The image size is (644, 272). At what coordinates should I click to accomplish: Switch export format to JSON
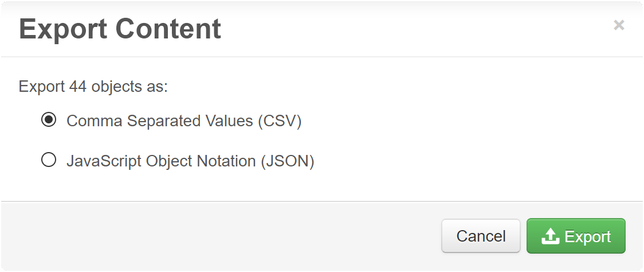click(49, 160)
